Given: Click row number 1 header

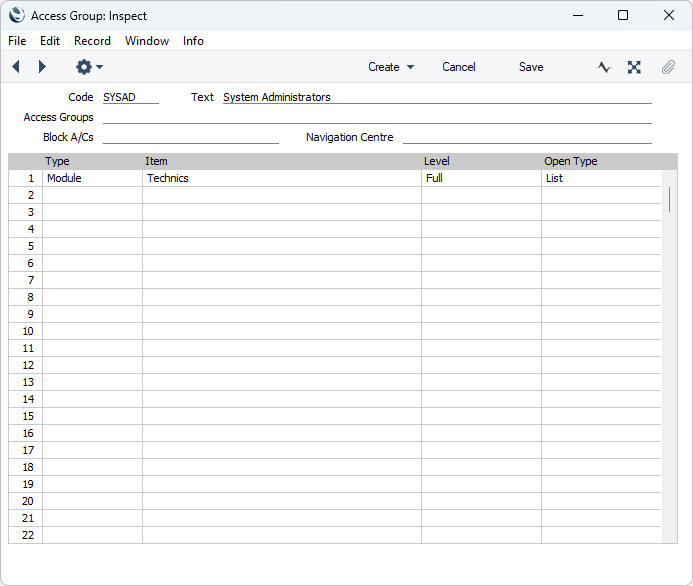Looking at the screenshot, I should point(26,178).
